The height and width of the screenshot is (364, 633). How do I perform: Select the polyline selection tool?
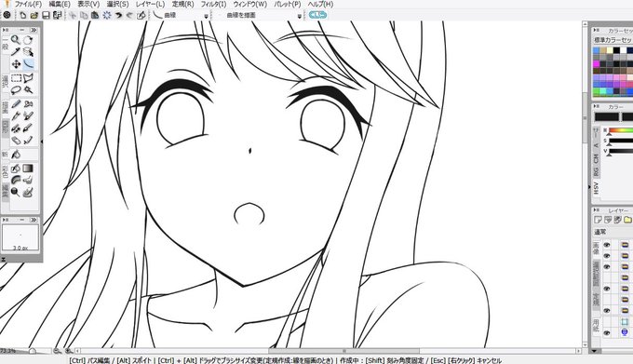pos(28,78)
